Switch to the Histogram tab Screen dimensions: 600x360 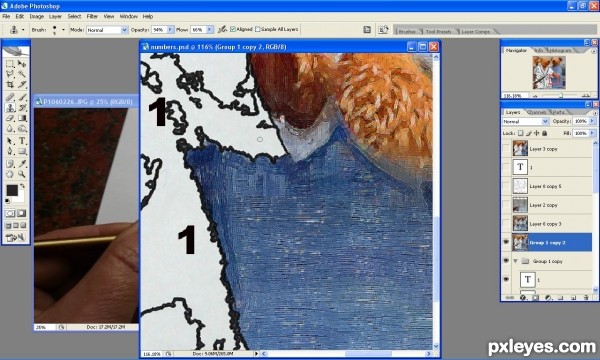point(560,50)
